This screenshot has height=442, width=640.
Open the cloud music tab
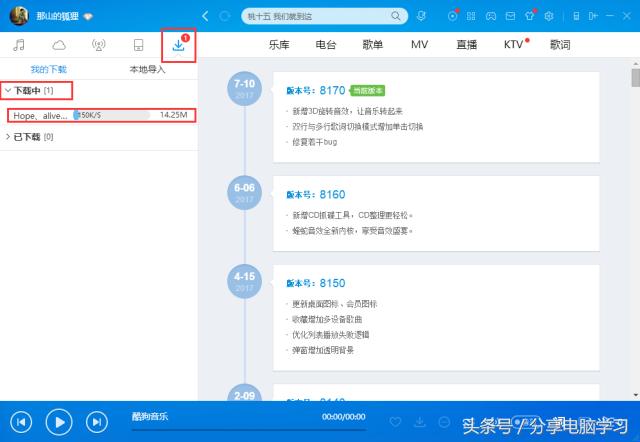(59, 46)
